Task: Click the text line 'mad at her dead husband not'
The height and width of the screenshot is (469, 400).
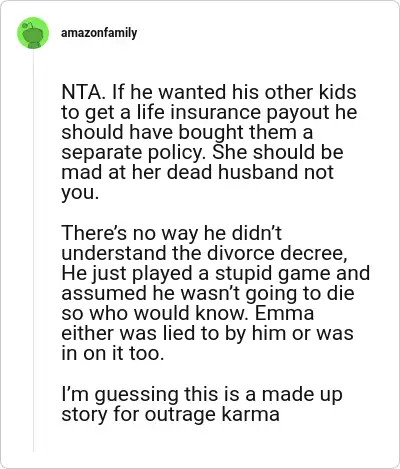Action: click(x=197, y=172)
